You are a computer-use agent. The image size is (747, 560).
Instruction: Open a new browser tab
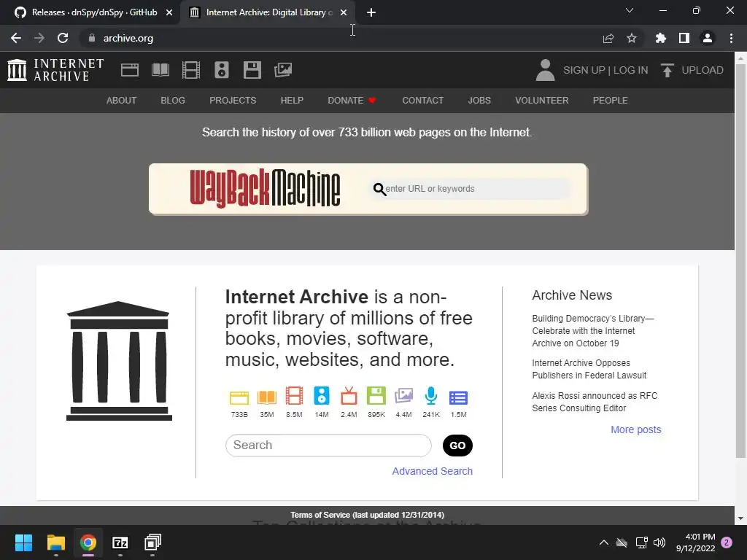pos(371,12)
